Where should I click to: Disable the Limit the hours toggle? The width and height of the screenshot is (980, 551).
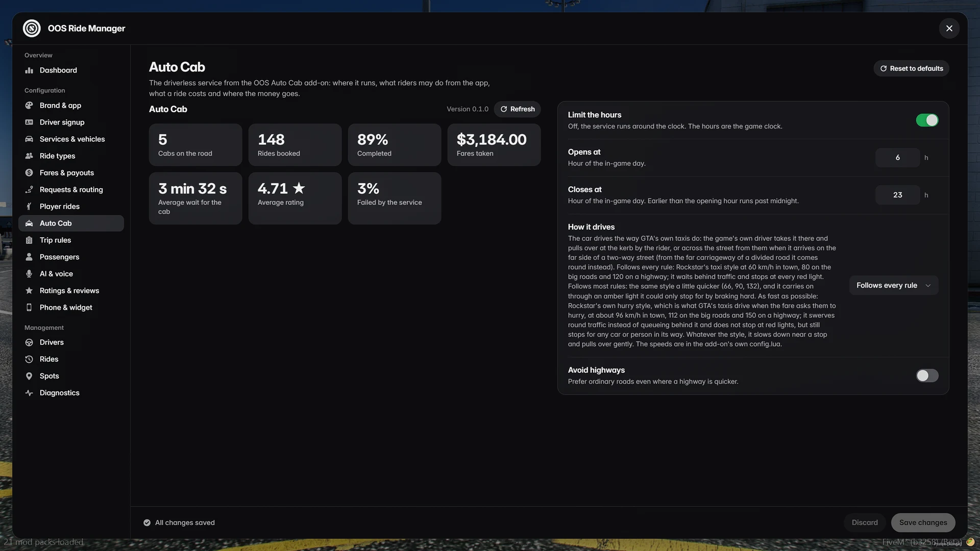tap(927, 120)
